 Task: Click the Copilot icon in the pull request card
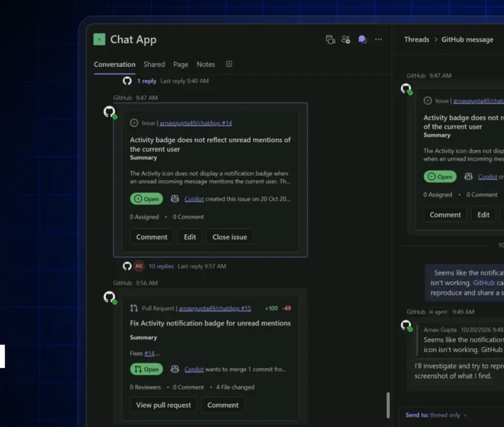tap(175, 369)
